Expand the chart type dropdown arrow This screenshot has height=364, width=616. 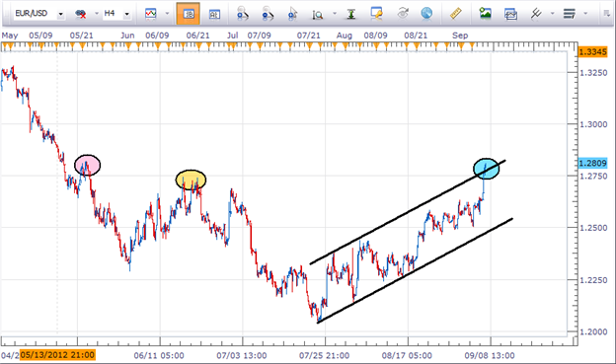[x=167, y=14]
